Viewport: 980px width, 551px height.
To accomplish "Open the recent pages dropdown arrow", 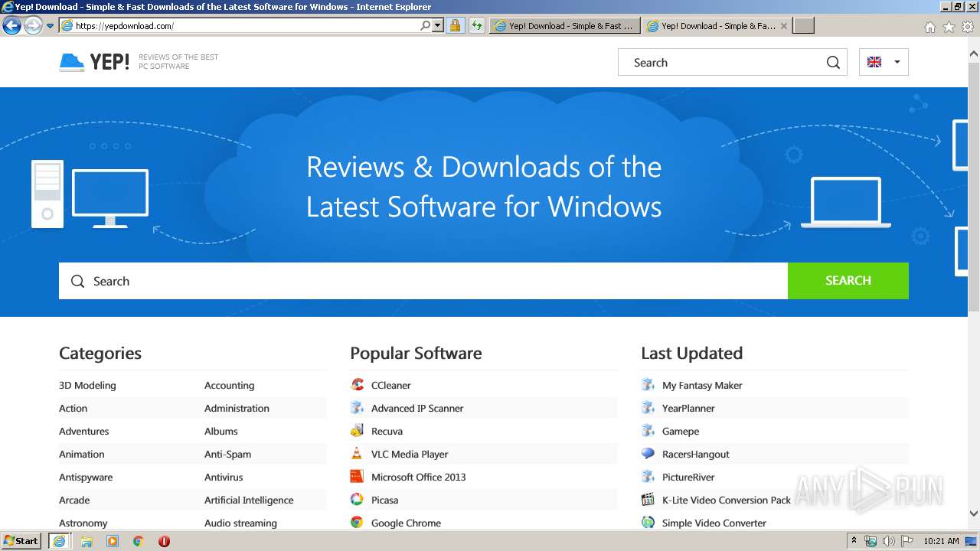I will coord(50,26).
